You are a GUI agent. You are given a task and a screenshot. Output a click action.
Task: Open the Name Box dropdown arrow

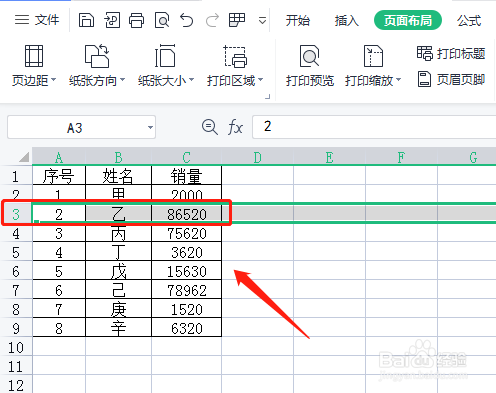pyautogui.click(x=150, y=127)
